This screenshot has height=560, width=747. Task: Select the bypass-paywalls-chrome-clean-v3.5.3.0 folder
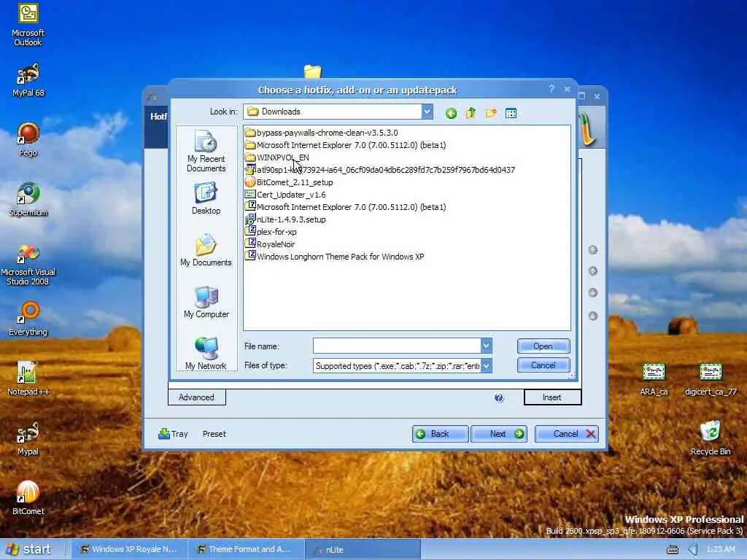(x=322, y=133)
